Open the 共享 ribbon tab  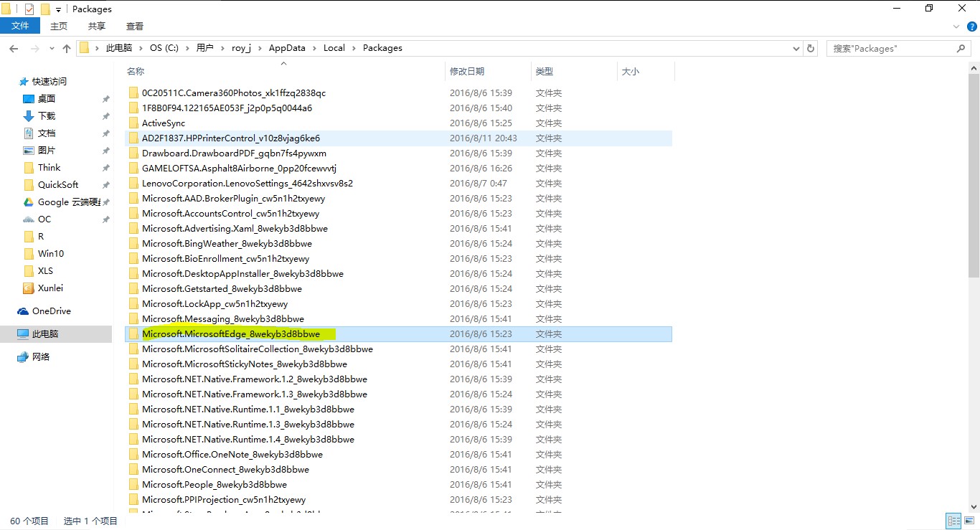click(x=97, y=26)
